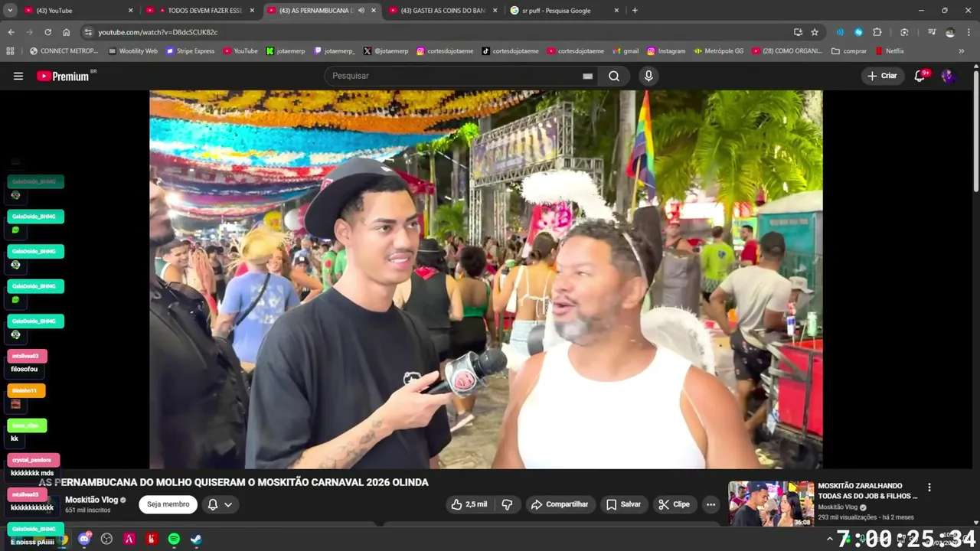This screenshot has width=980, height=551.
Task: Open the more actions ellipsis under the video
Action: [710, 504]
